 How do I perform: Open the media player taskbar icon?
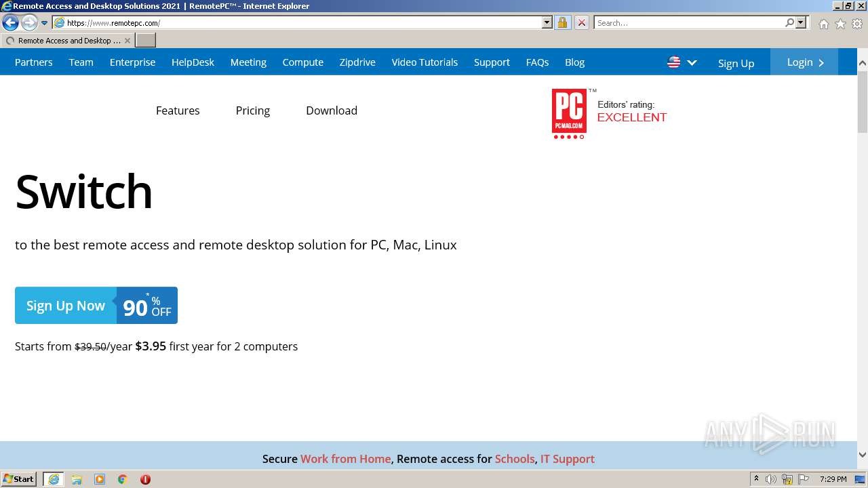[x=100, y=479]
